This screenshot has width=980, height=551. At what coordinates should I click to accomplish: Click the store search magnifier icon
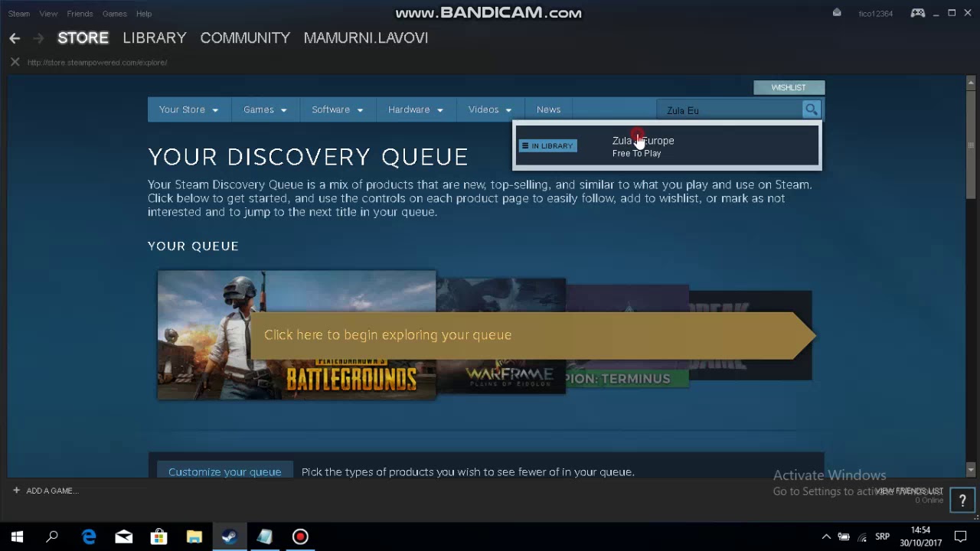click(x=811, y=109)
